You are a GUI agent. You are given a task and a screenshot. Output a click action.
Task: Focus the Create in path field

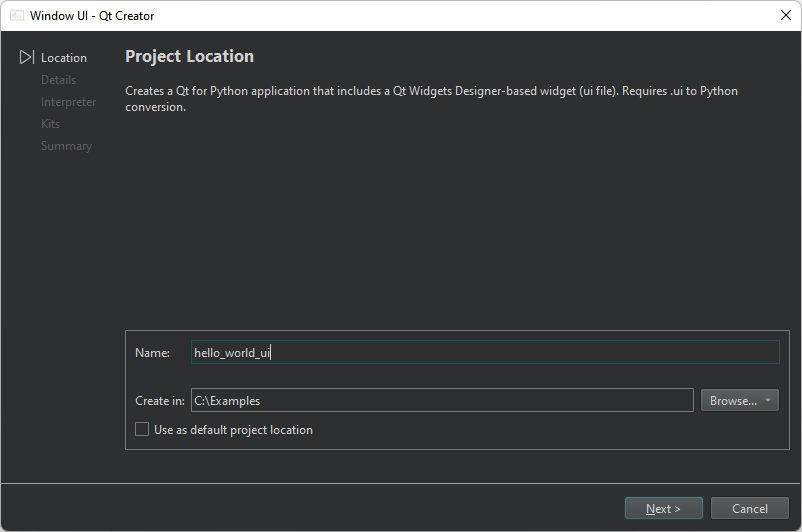click(441, 400)
